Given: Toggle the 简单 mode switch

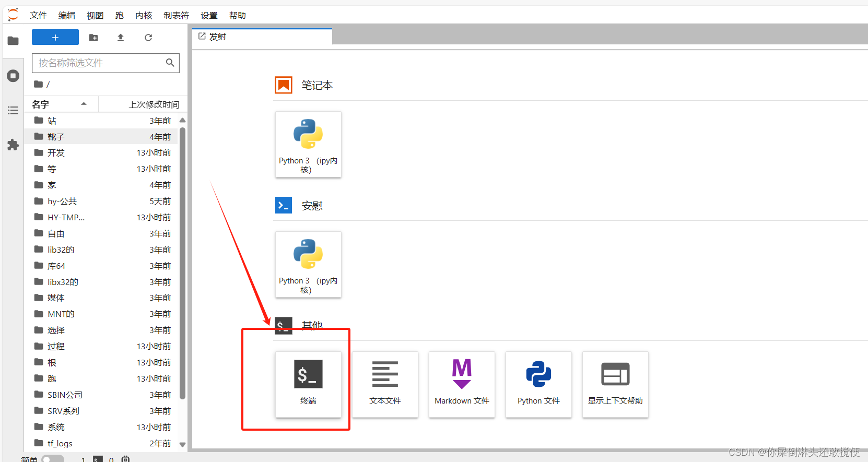Looking at the screenshot, I should pos(52,459).
